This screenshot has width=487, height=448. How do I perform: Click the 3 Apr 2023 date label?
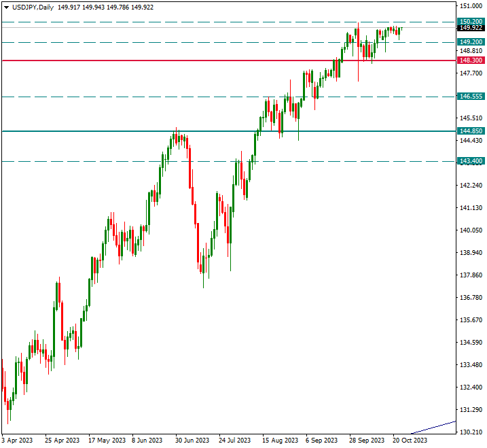click(17, 441)
